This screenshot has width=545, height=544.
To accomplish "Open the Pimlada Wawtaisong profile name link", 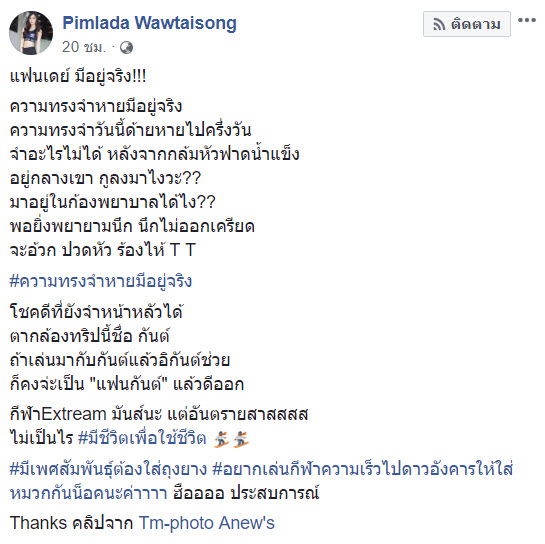I will click(149, 23).
